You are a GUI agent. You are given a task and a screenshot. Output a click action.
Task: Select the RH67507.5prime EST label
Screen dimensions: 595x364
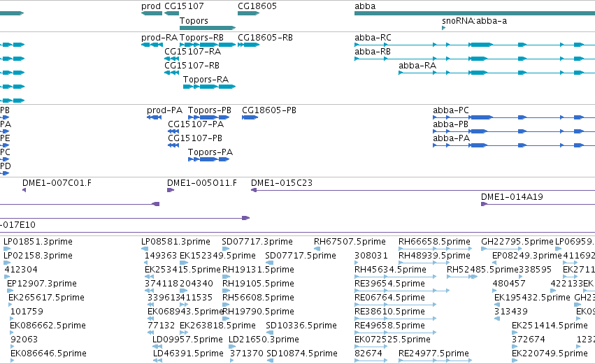click(350, 242)
